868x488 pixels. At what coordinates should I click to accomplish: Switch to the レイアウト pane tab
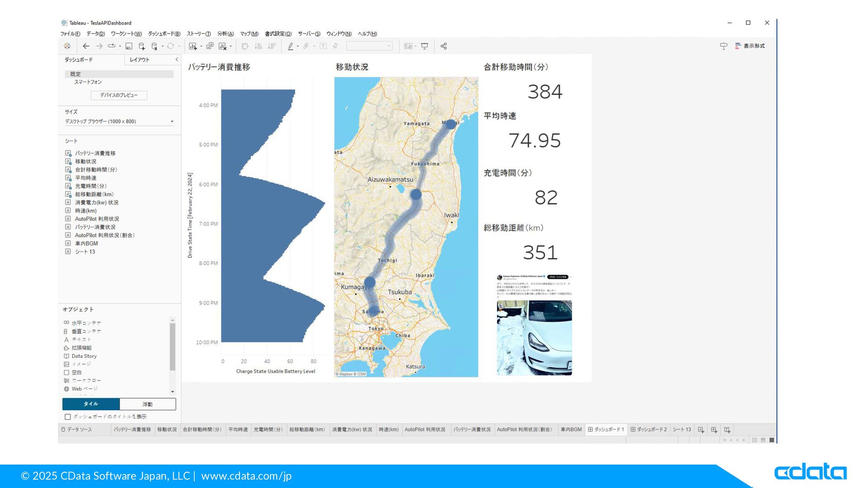pyautogui.click(x=139, y=60)
